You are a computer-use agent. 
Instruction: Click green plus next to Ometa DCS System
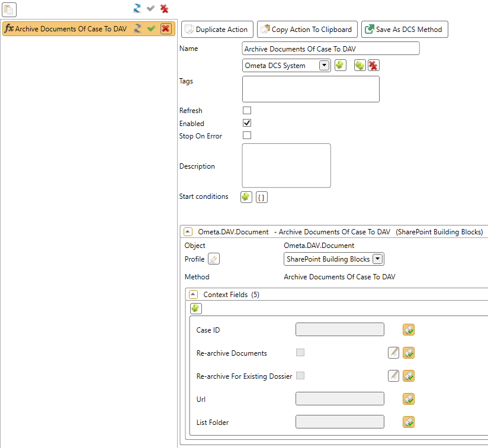[340, 65]
